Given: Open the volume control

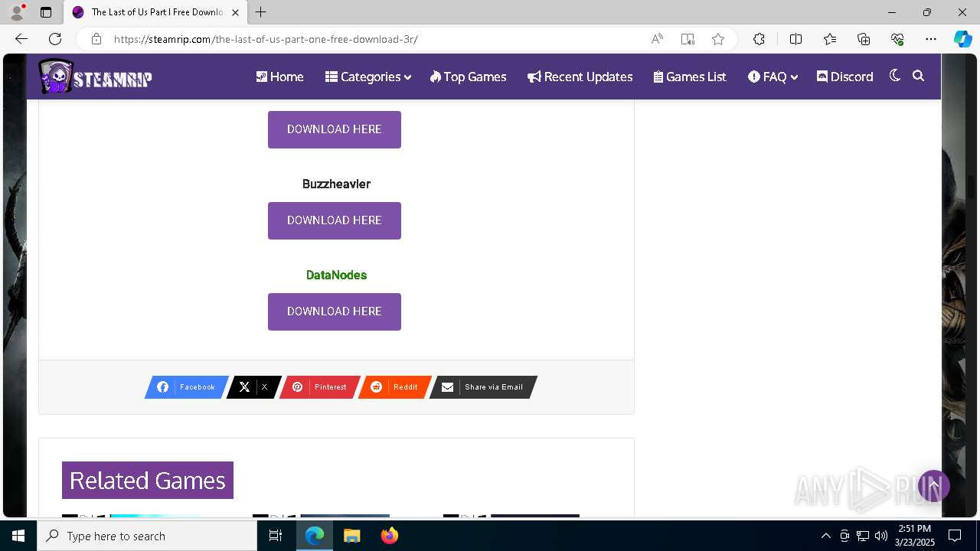Looking at the screenshot, I should pyautogui.click(x=881, y=536).
